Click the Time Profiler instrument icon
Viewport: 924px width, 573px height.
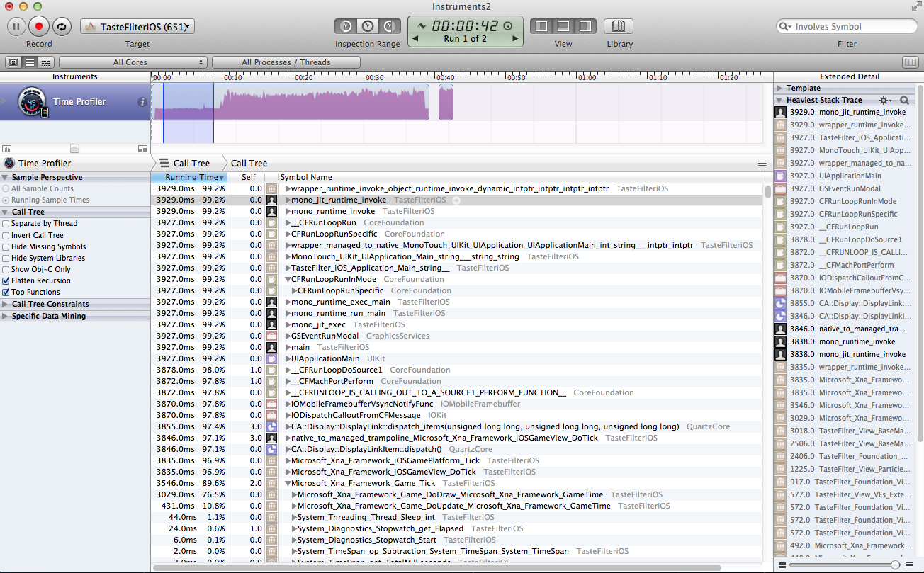pos(32,102)
